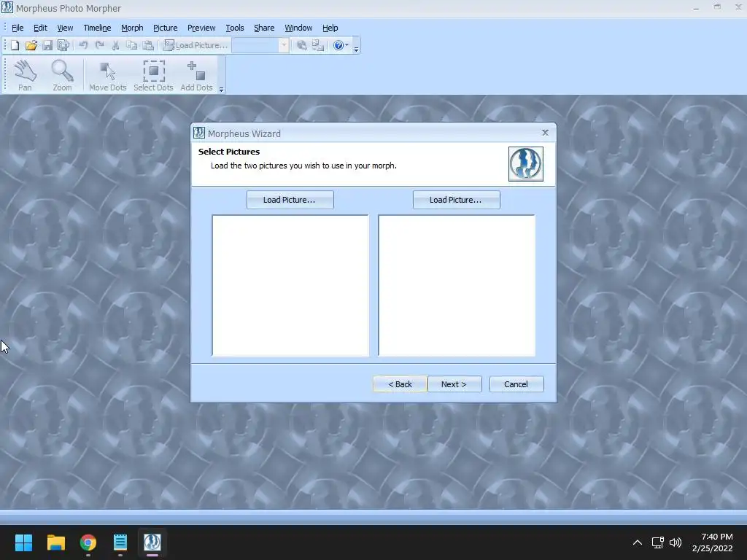
Task: Open Google Chrome from the taskbar
Action: pos(88,542)
